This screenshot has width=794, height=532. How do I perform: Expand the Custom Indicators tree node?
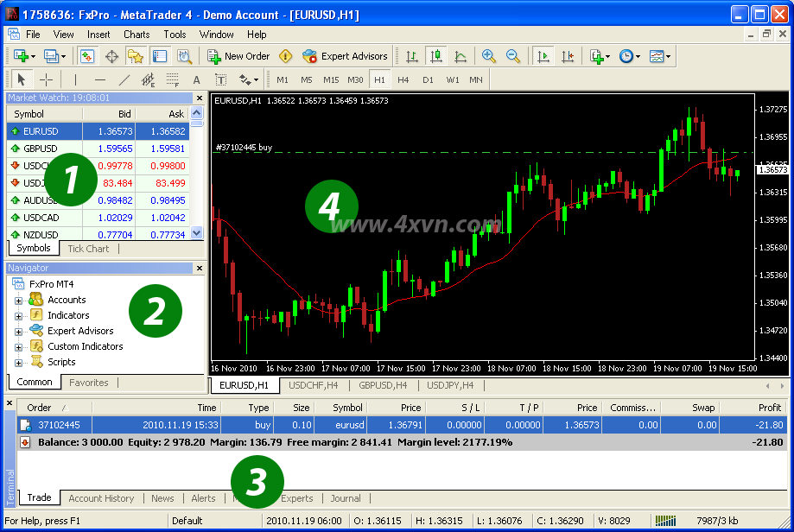coord(18,347)
